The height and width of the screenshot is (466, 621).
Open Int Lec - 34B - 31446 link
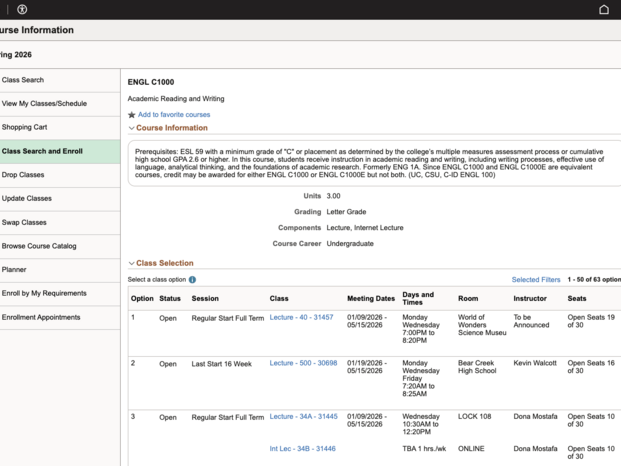pos(303,449)
